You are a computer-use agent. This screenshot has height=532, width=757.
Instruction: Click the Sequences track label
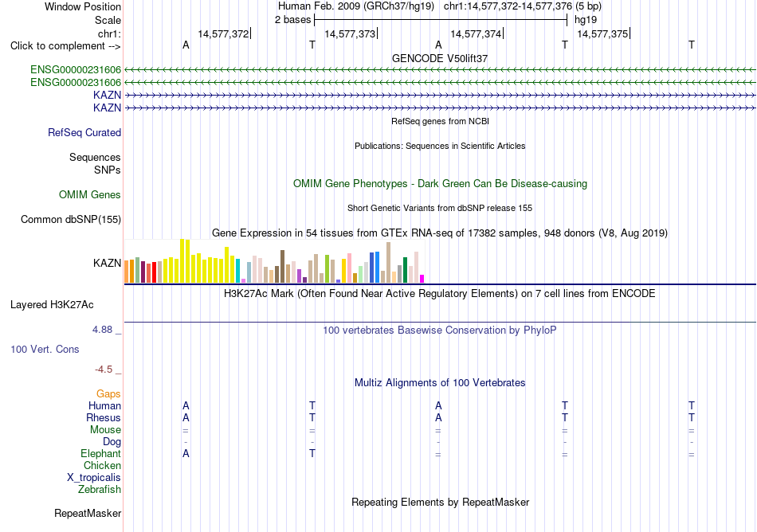click(x=95, y=157)
